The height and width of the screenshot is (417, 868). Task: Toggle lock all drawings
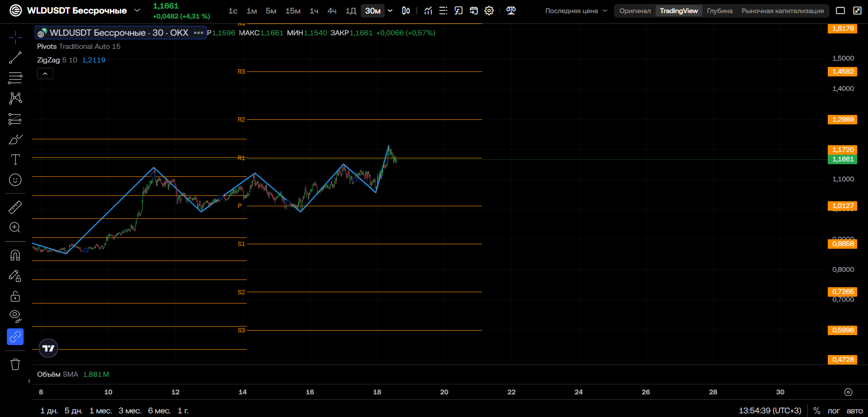click(x=15, y=296)
